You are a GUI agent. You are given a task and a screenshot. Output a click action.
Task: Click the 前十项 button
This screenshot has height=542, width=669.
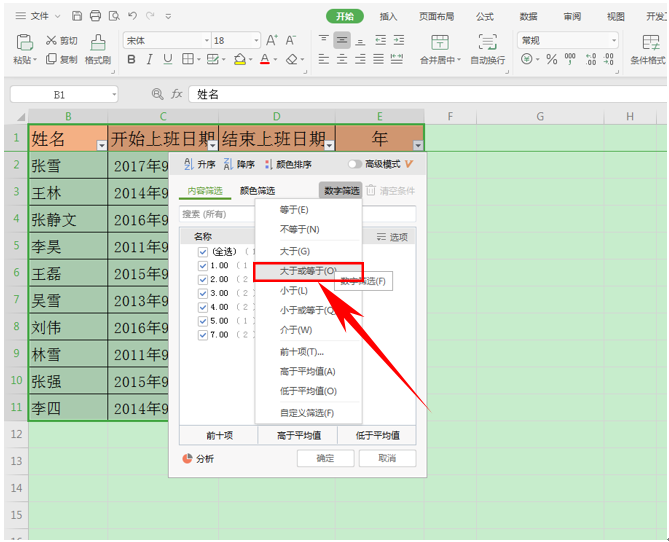pyautogui.click(x=219, y=435)
